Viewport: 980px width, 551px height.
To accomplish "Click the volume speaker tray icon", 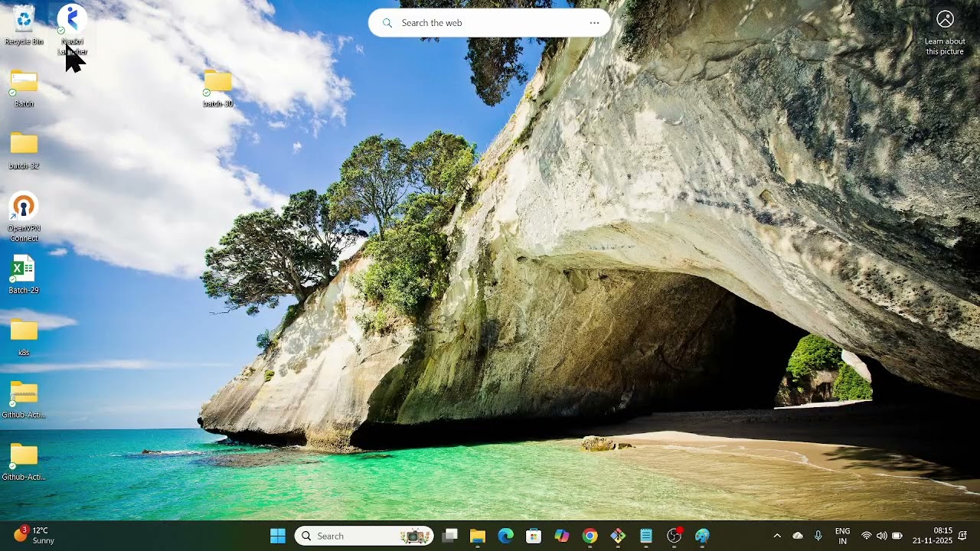I will (x=881, y=536).
